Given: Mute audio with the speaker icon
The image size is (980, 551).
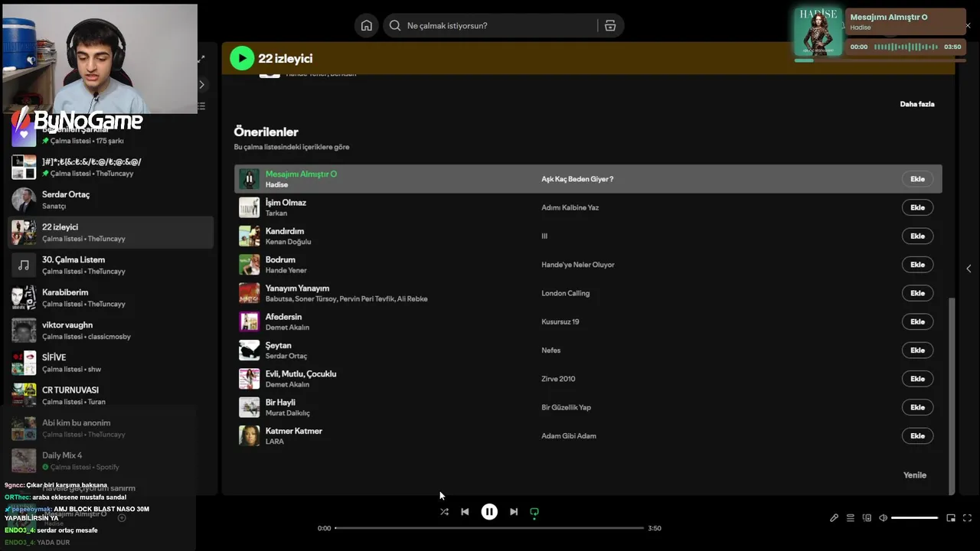Looking at the screenshot, I should pyautogui.click(x=883, y=518).
